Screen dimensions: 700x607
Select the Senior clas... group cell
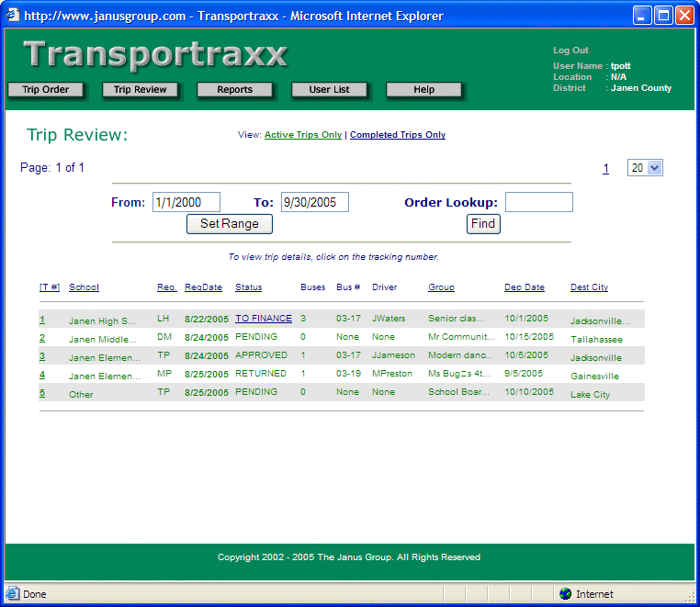[x=456, y=319]
